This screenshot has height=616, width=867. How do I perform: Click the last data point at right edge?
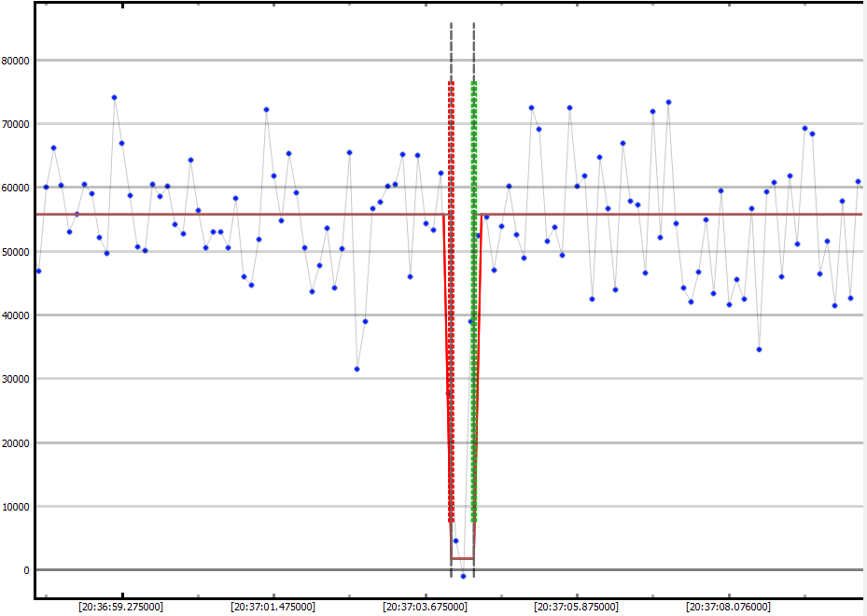pyautogui.click(x=858, y=181)
